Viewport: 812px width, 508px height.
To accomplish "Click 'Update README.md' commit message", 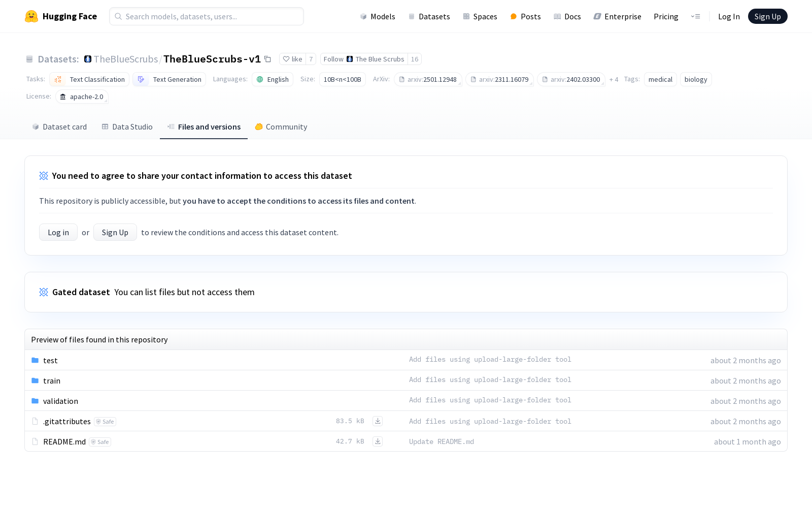I will [442, 441].
